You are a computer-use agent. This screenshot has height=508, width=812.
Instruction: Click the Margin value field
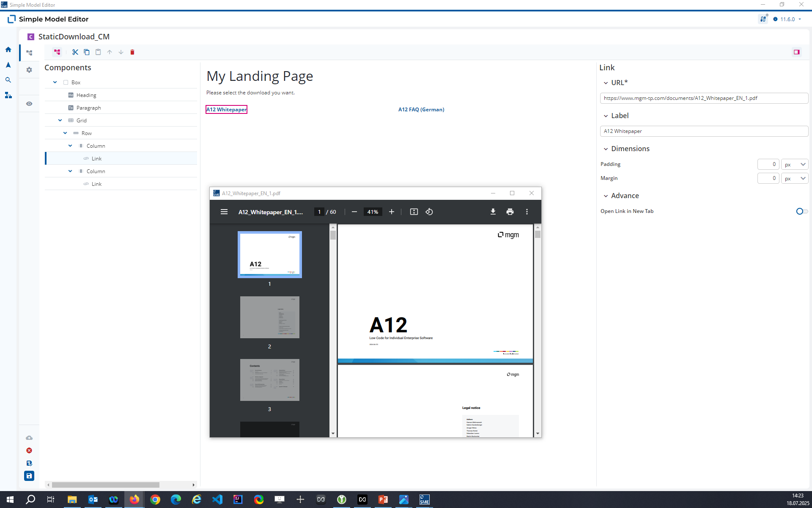[x=768, y=178]
